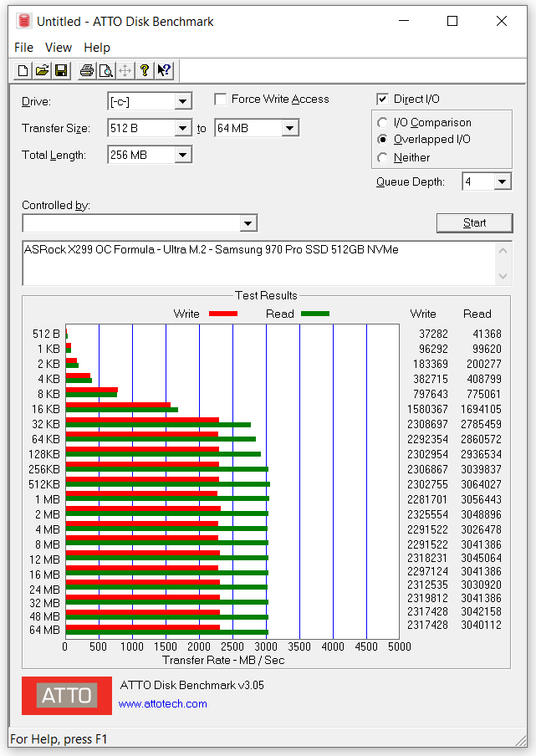Click the window resize grip corner
Screen dimensions: 536x756
521,741
